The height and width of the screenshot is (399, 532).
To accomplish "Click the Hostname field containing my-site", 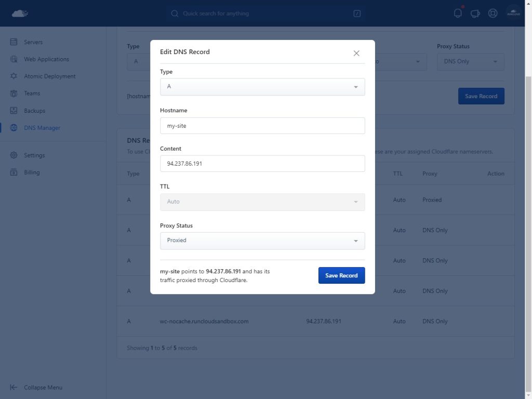I will 262,126.
